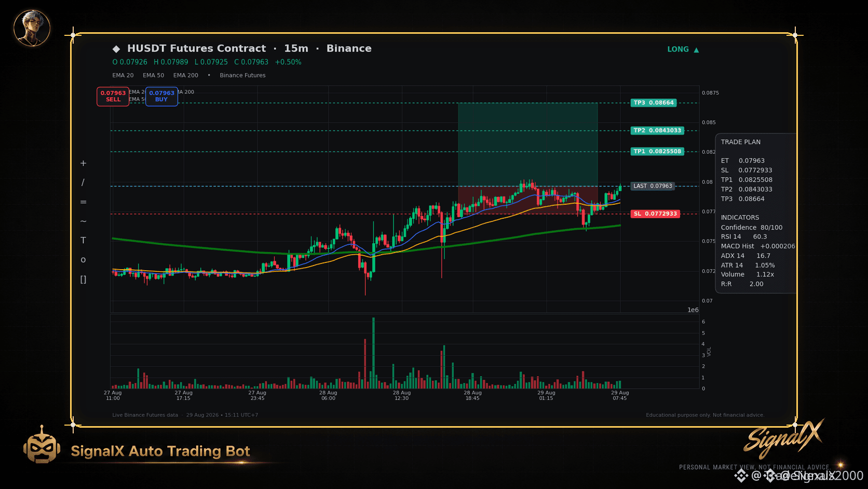Click the MACD Hist indicator row
This screenshot has height=489, width=868.
coord(758,246)
